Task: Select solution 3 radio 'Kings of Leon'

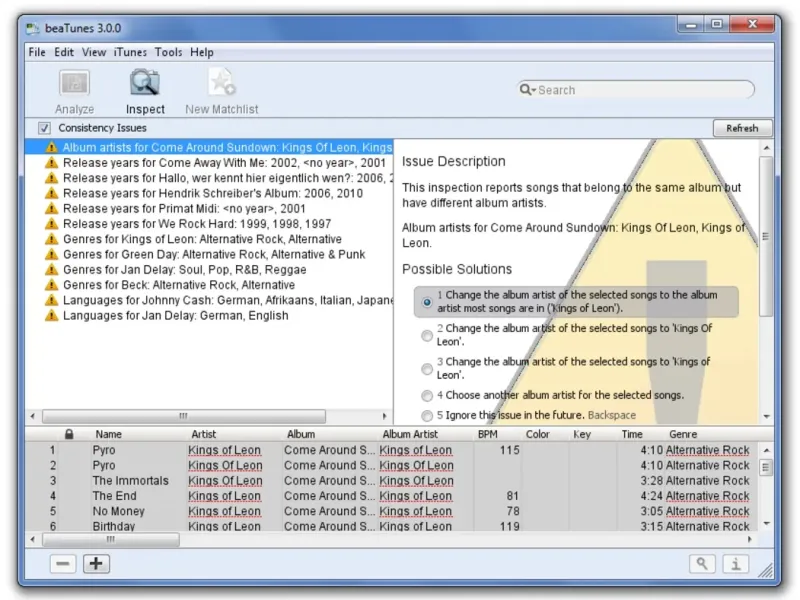Action: point(427,369)
